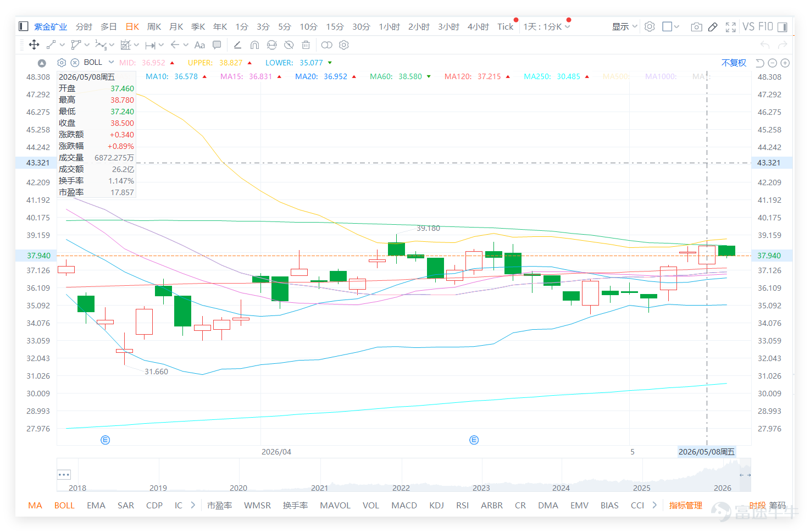Expand the 显示 display dropdown
The width and height of the screenshot is (810, 532).
(625, 26)
